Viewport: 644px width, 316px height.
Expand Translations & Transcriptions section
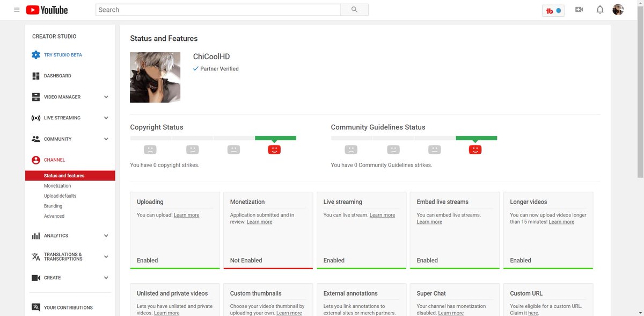(106, 257)
